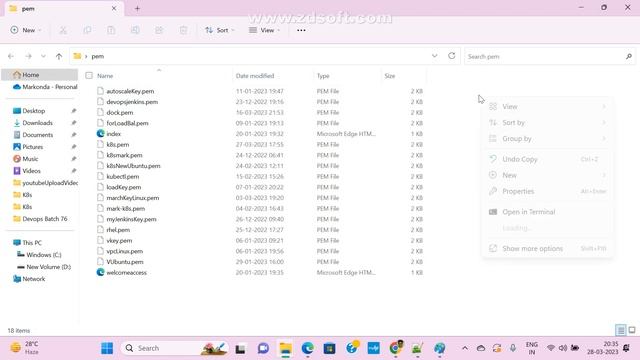This screenshot has height=360, width=640.
Task: Toggle the select all items checkbox
Action: pos(89,76)
